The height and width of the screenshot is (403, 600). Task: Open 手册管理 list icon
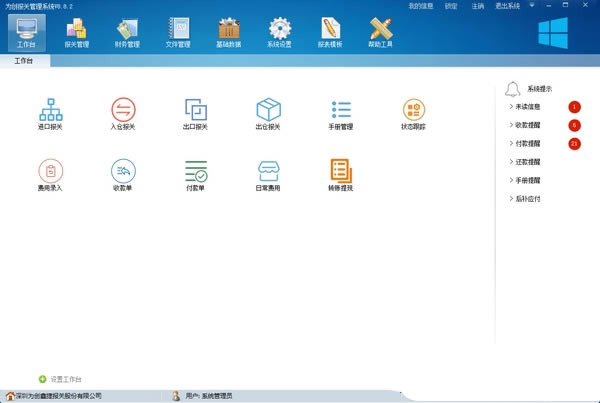click(341, 109)
